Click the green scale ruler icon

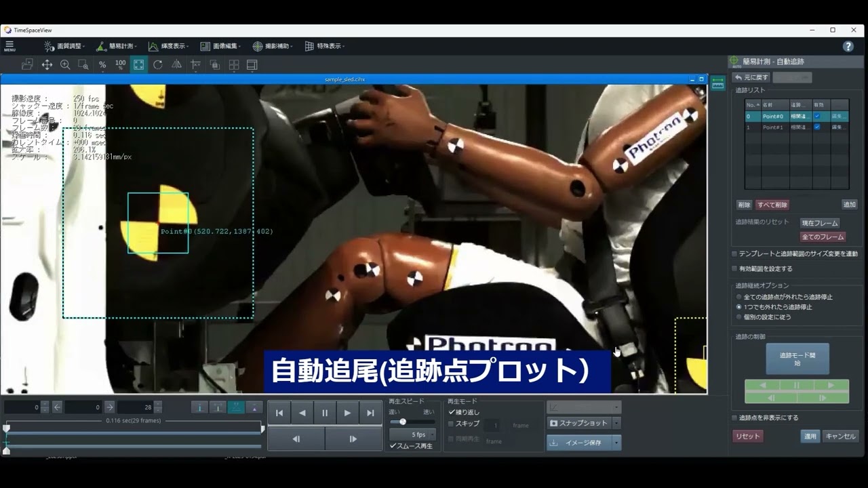point(718,83)
